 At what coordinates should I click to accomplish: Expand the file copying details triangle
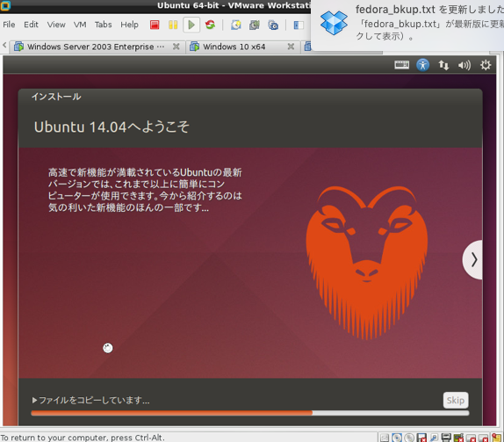tap(34, 400)
